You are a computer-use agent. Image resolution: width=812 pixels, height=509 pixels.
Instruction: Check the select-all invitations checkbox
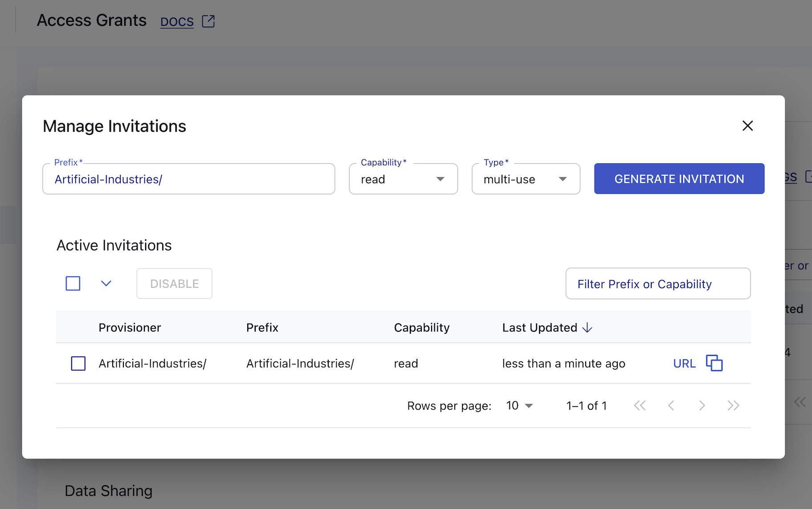coord(73,284)
